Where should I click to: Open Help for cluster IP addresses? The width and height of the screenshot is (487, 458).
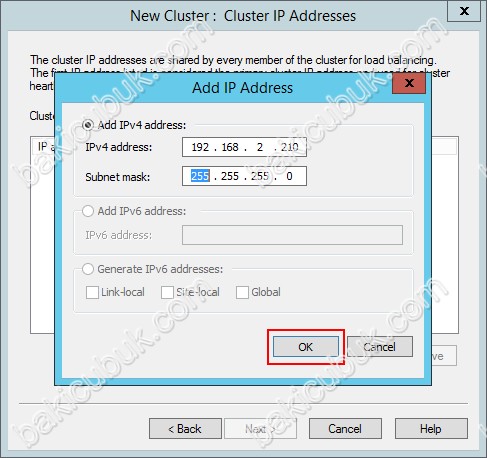click(431, 429)
